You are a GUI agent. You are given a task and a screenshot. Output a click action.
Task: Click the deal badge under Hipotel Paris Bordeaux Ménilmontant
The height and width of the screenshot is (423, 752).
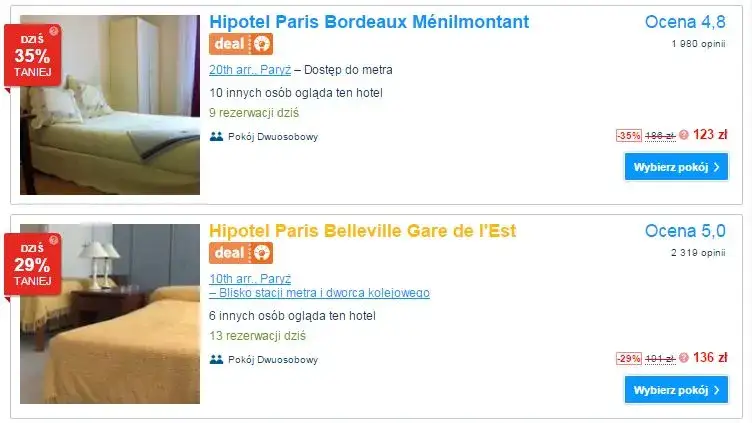[x=241, y=44]
